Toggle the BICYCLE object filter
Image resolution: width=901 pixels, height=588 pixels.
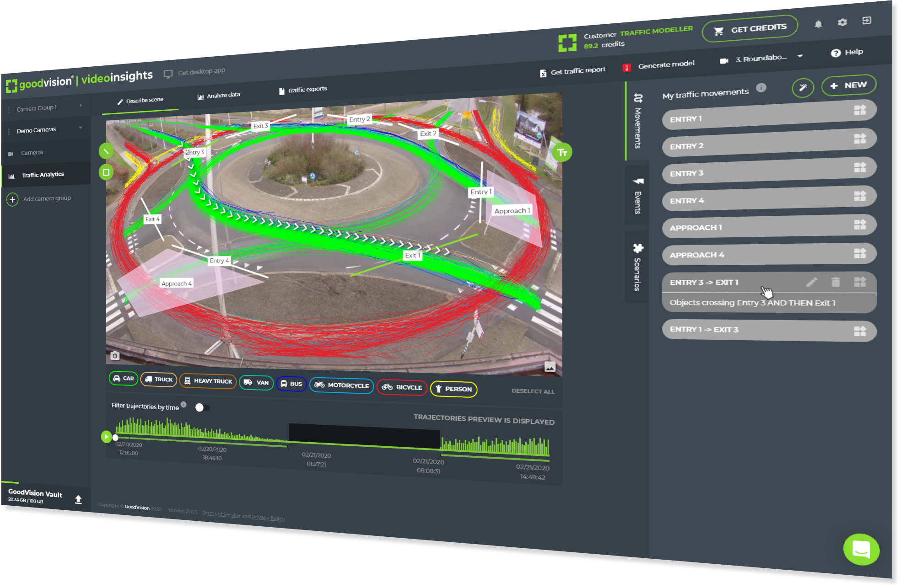click(x=402, y=388)
